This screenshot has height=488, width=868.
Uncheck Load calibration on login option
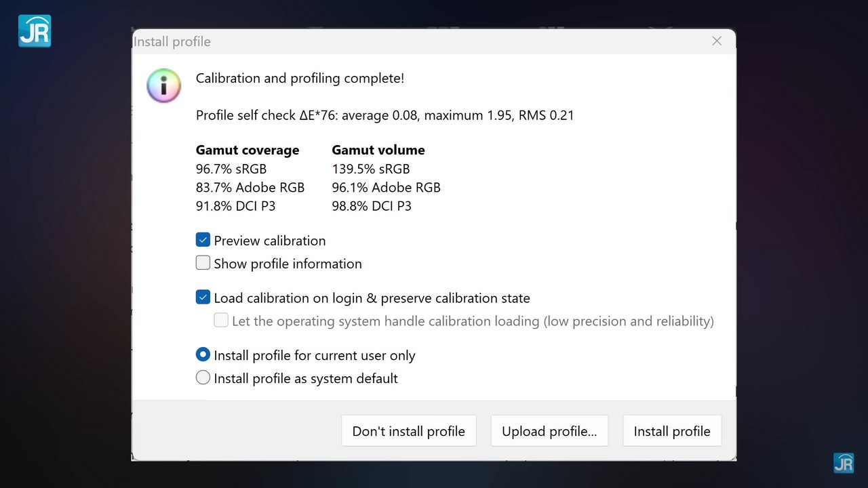(203, 298)
